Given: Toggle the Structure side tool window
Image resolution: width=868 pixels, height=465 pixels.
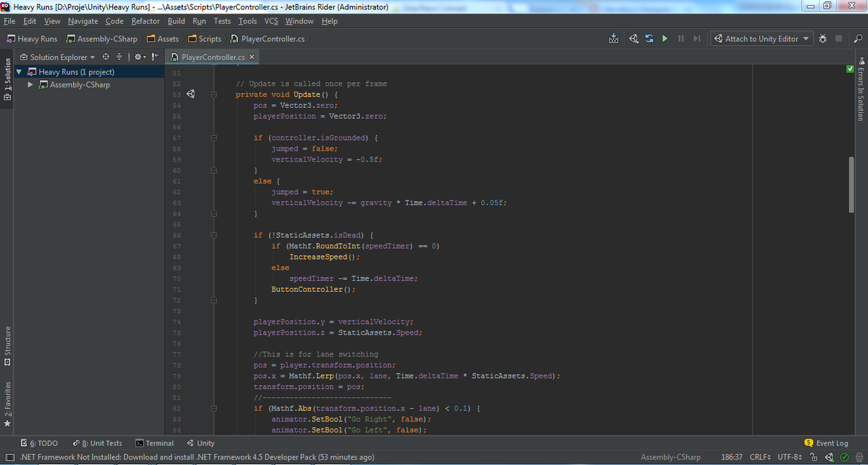Looking at the screenshot, I should [7, 346].
